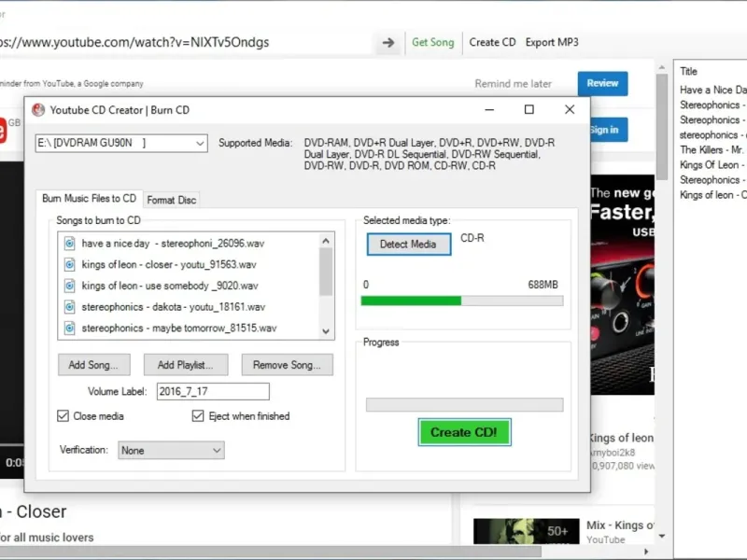Image resolution: width=747 pixels, height=560 pixels.
Task: Click the song list vertical scrollbar thumb
Action: 326,272
